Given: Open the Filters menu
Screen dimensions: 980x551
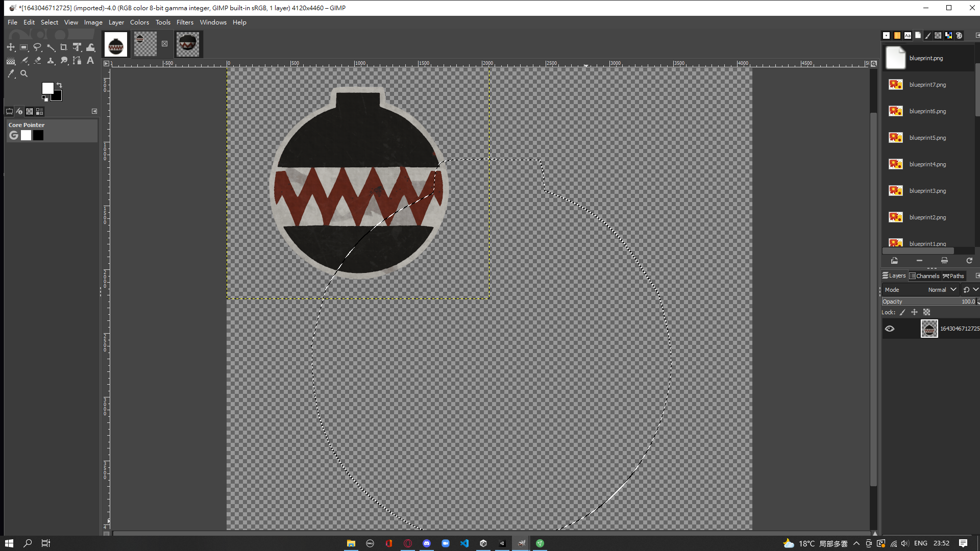Looking at the screenshot, I should click(185, 22).
